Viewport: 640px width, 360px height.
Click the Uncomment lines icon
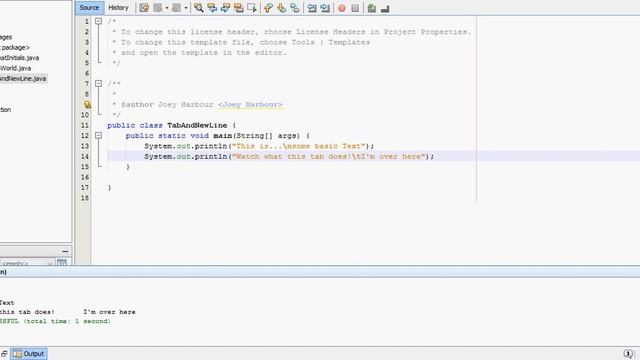[385, 8]
